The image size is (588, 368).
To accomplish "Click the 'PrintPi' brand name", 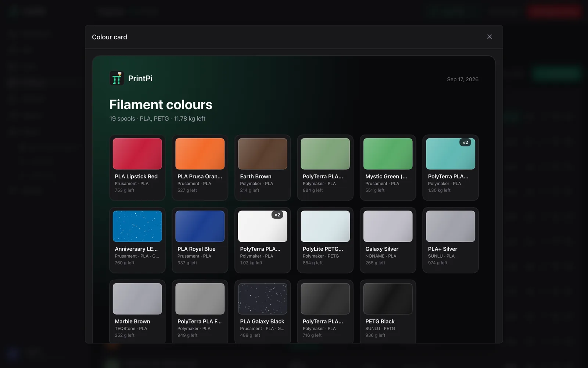I will pos(140,78).
